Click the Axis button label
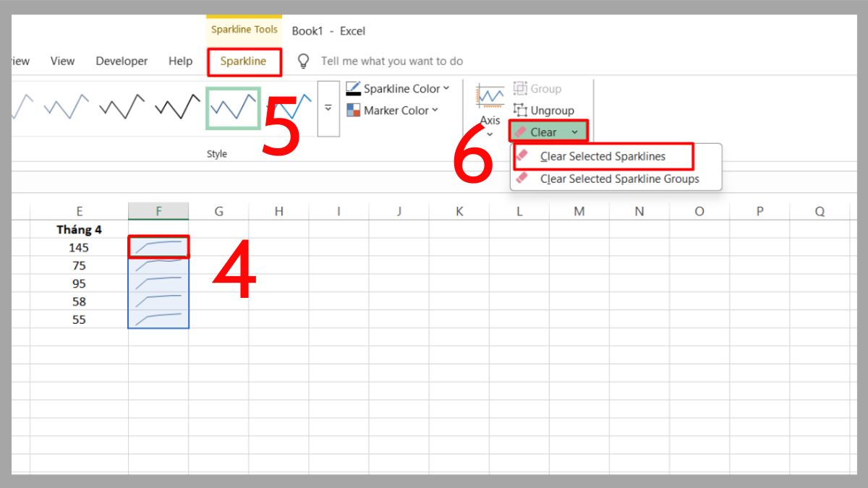The image size is (868, 488). pyautogui.click(x=490, y=120)
